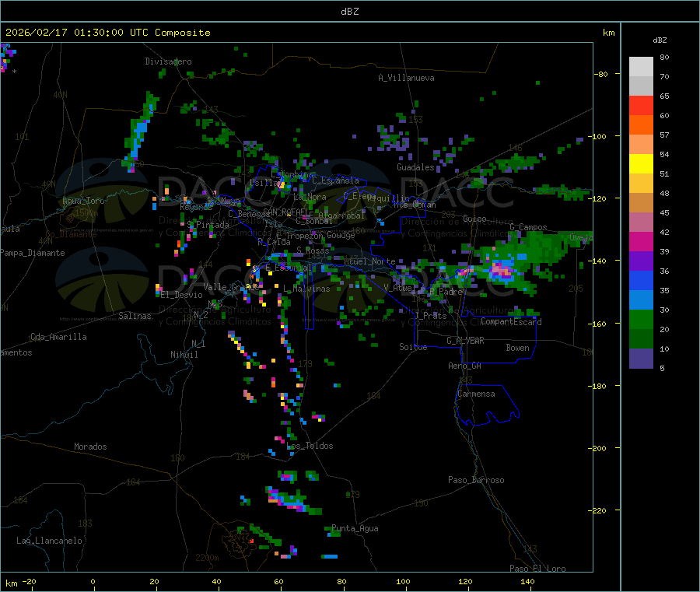Click the Guadales map label
The height and width of the screenshot is (592, 700).
[x=415, y=167]
